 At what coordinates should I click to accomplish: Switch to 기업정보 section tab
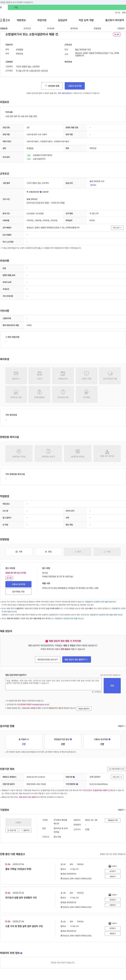click(121, 29)
